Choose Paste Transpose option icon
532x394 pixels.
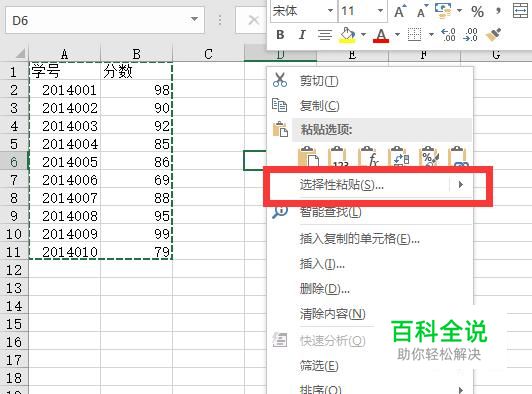[398, 156]
